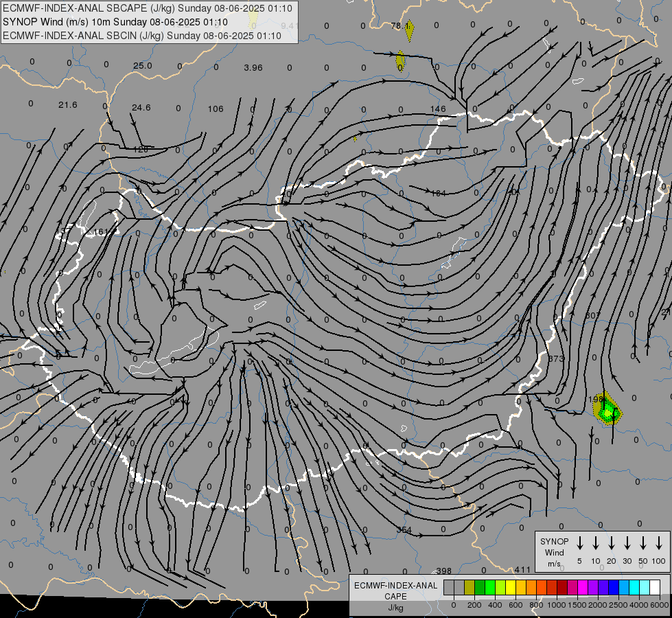Click the ECMWF-INDEX-ANAL SBCIN title line
This screenshot has width=672, height=618.
click(142, 36)
